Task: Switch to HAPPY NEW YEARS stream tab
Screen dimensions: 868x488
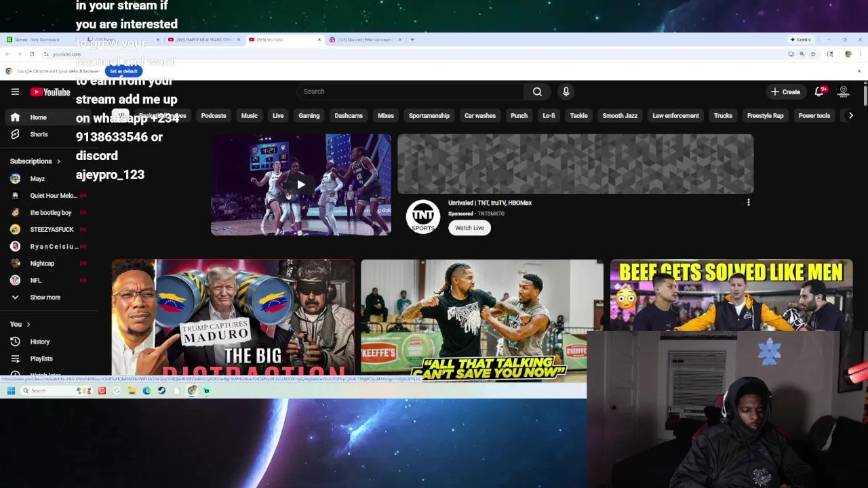Action: pyautogui.click(x=203, y=39)
